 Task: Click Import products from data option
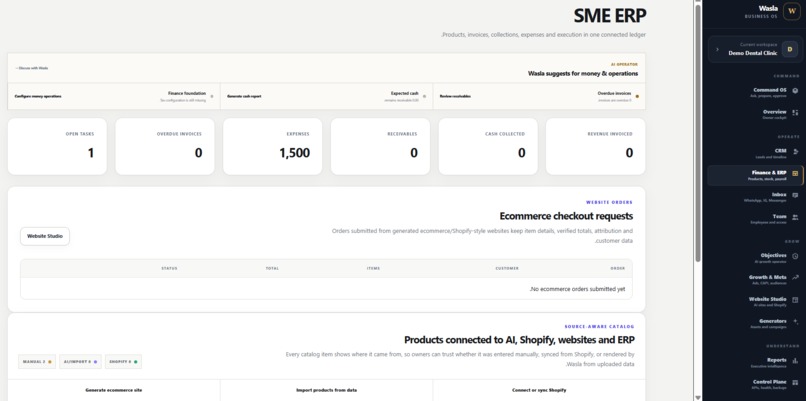(x=326, y=390)
